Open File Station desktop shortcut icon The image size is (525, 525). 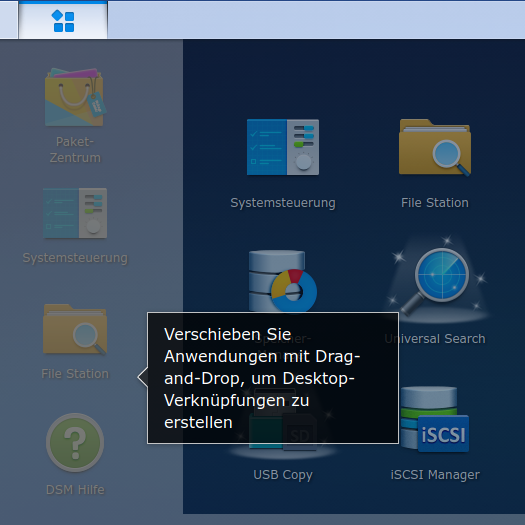(x=75, y=329)
